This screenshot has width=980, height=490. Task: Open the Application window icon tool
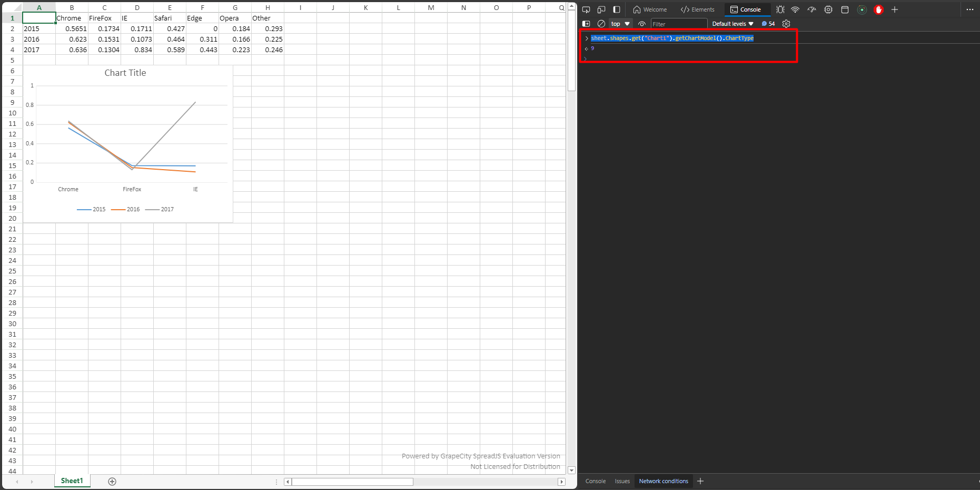(x=845, y=9)
